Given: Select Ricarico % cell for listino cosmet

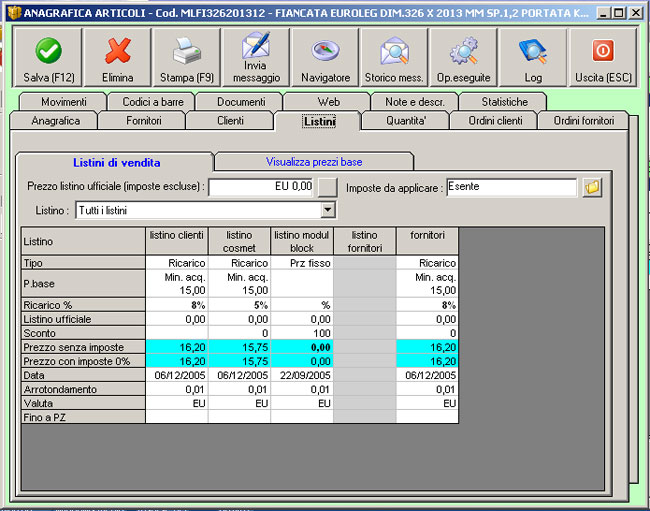Looking at the screenshot, I should coord(240,304).
